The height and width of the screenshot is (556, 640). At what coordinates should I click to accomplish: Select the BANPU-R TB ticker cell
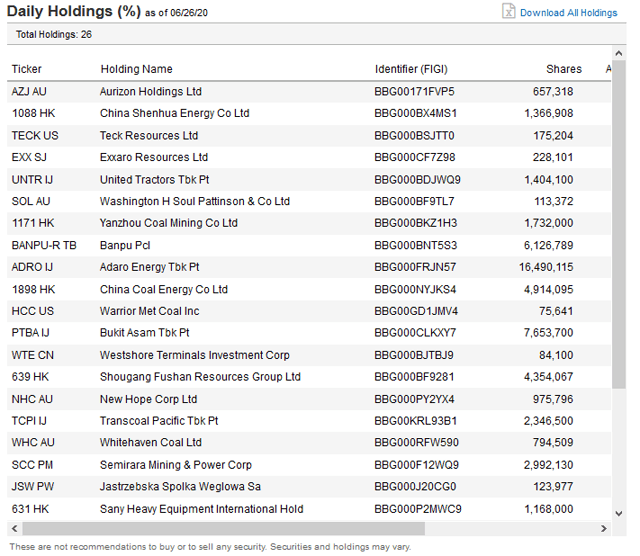point(44,245)
